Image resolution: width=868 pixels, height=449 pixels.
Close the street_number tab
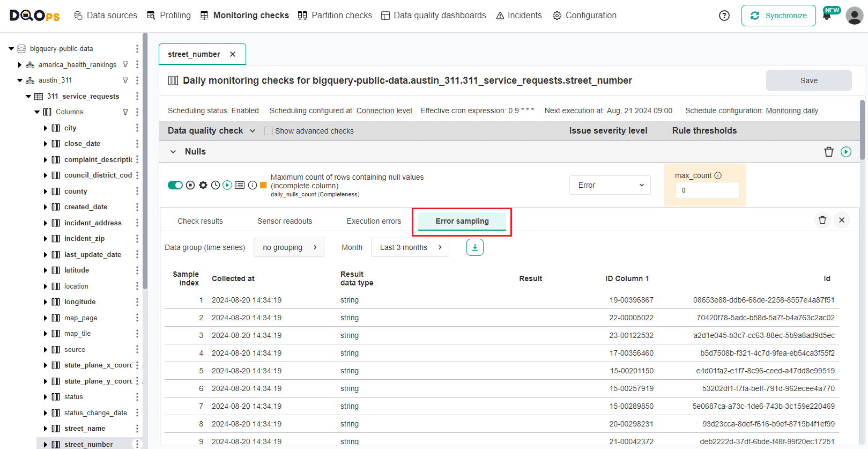233,54
